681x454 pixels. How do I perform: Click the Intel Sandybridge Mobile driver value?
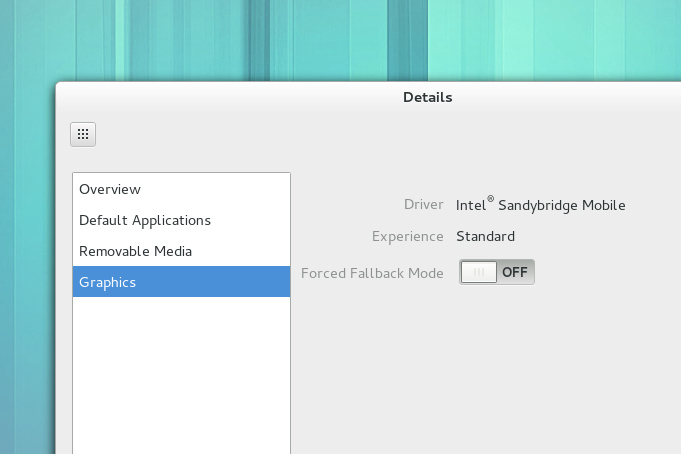pyautogui.click(x=541, y=204)
